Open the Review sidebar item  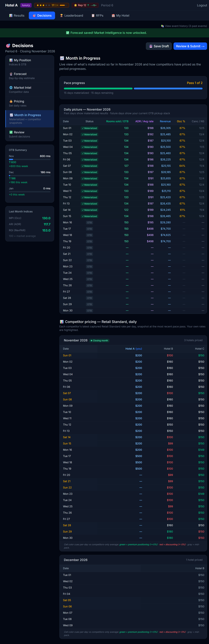point(30,134)
